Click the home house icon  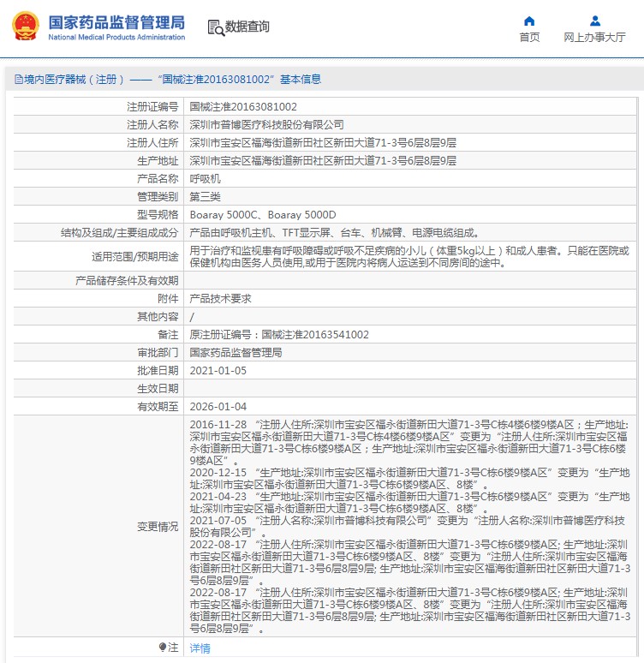(529, 21)
